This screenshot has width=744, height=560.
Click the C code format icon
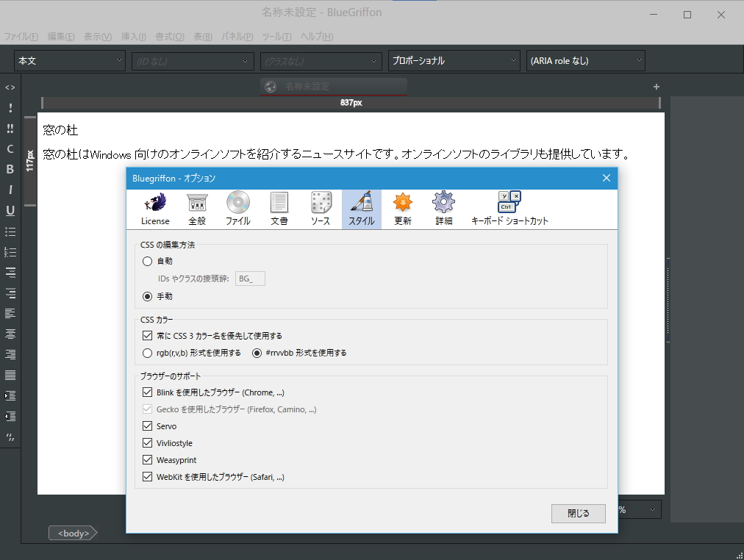[x=10, y=149]
